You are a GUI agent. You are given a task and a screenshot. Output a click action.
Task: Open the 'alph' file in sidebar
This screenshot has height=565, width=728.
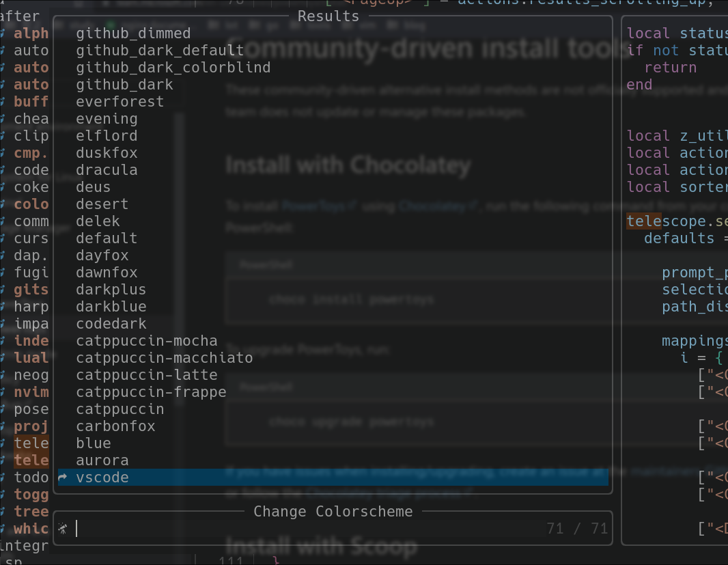pyautogui.click(x=31, y=33)
